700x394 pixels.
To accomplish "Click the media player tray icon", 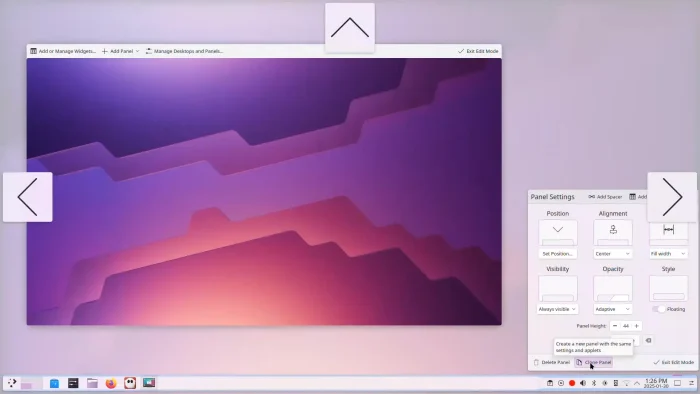I will point(561,383).
